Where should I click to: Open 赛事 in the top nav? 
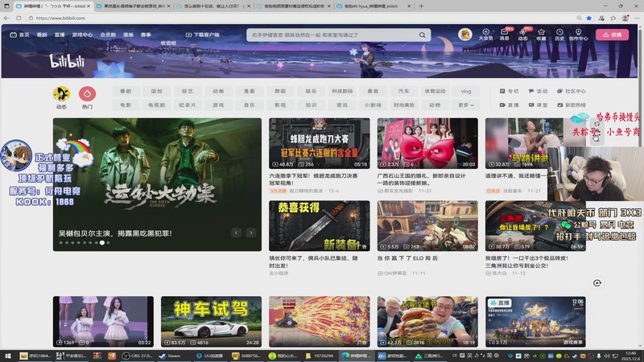pyautogui.click(x=146, y=35)
